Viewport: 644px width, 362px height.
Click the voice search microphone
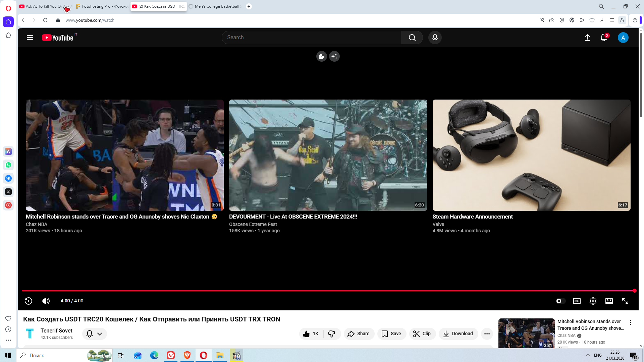(x=435, y=38)
